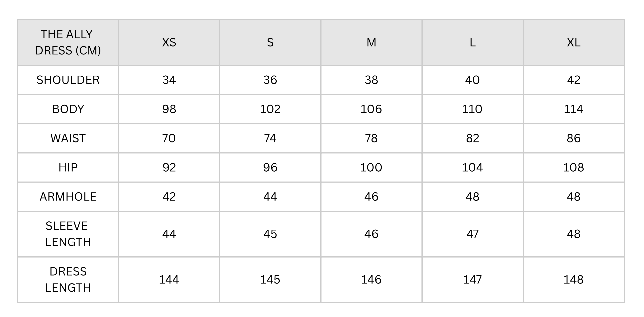Click the sleeve length value 45
The height and width of the screenshot is (317, 644).
coord(270,234)
